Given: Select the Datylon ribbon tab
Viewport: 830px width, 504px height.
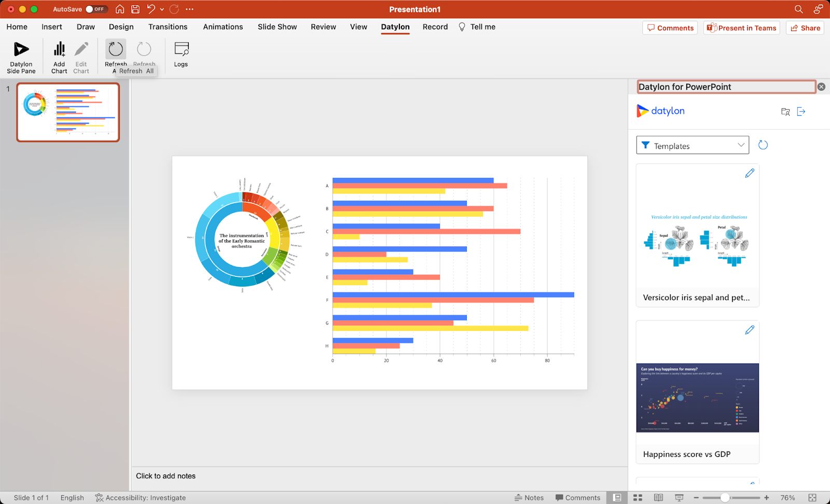Looking at the screenshot, I should (395, 27).
